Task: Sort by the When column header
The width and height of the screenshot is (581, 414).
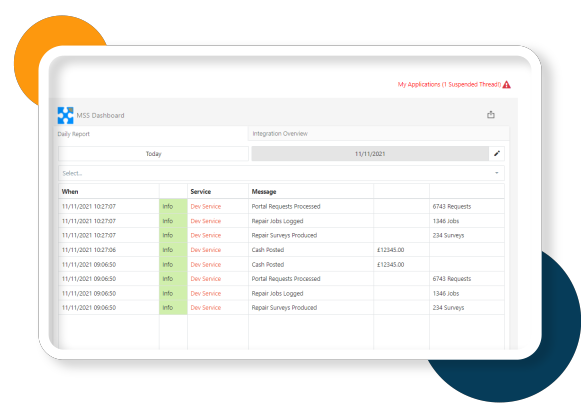Action: tap(70, 192)
